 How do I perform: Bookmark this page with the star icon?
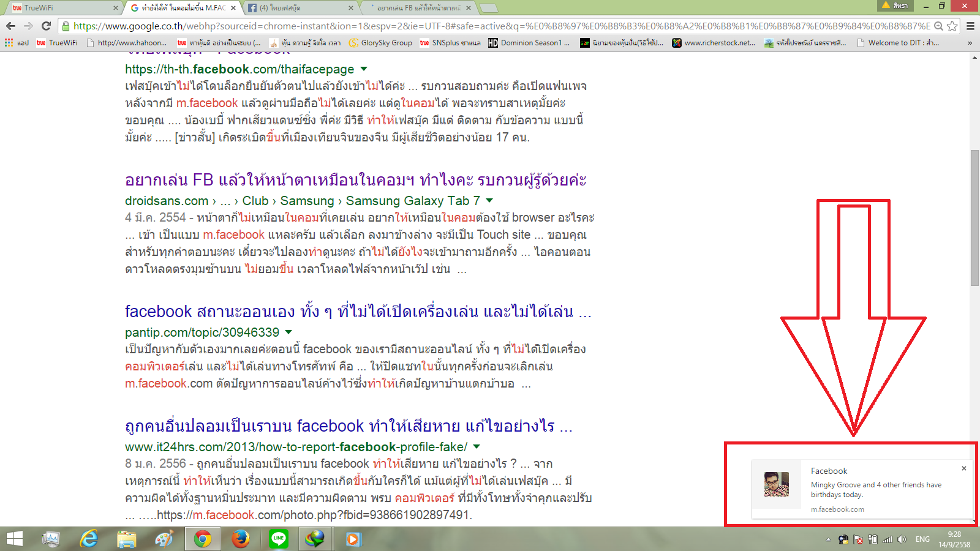tap(952, 26)
